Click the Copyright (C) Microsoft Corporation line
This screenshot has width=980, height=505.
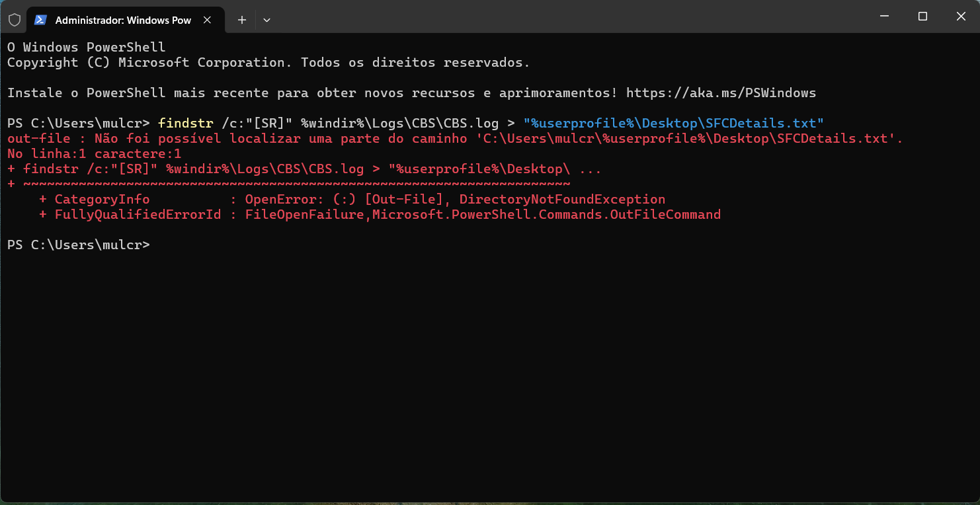pyautogui.click(x=268, y=63)
